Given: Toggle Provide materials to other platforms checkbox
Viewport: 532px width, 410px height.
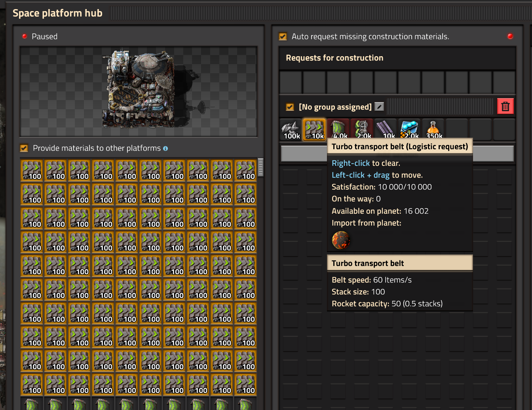Looking at the screenshot, I should click(24, 148).
